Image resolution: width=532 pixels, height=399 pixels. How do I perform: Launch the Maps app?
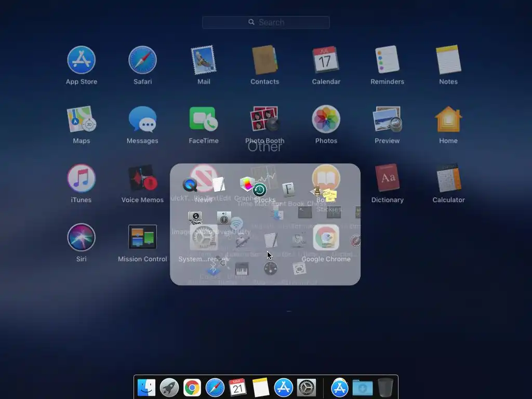(81, 119)
